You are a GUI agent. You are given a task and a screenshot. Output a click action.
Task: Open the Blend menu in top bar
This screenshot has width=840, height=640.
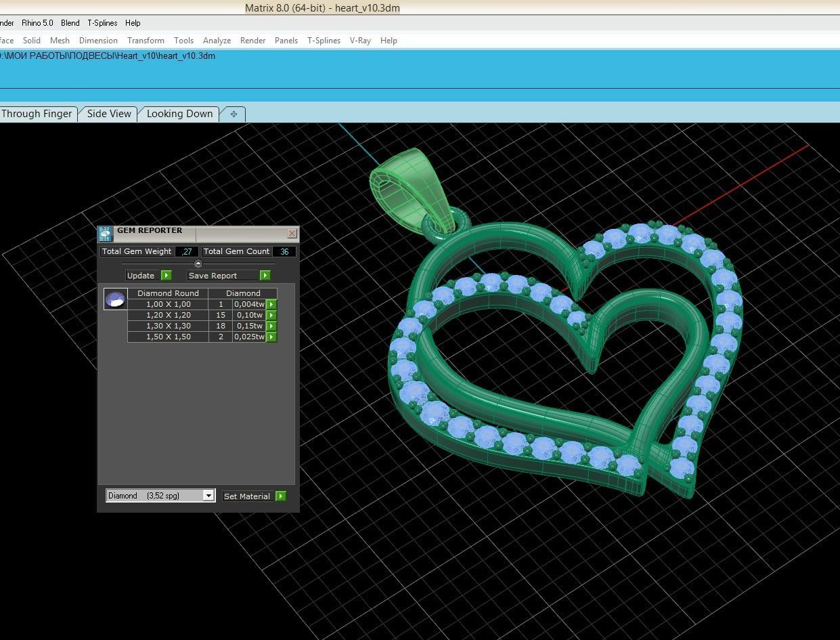[x=70, y=23]
